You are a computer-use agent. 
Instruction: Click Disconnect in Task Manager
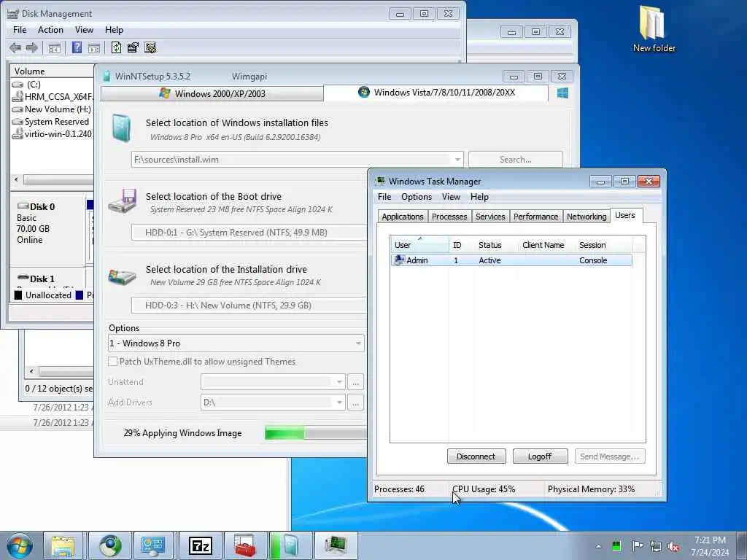tap(476, 456)
